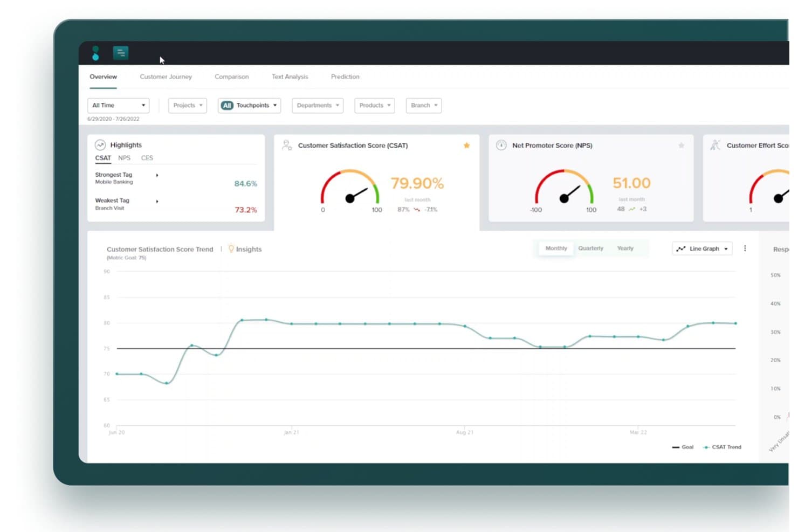Favorite the NPS card with star
This screenshot has width=798, height=532.
point(681,146)
